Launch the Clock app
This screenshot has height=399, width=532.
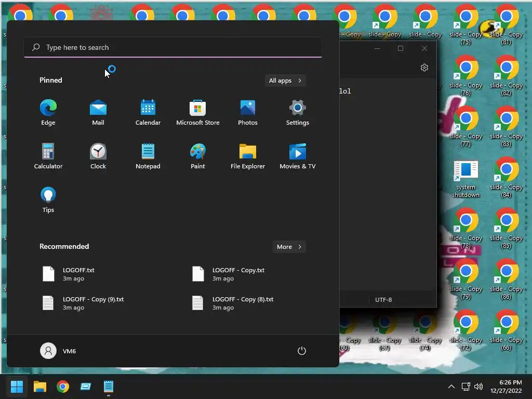pyautogui.click(x=98, y=156)
